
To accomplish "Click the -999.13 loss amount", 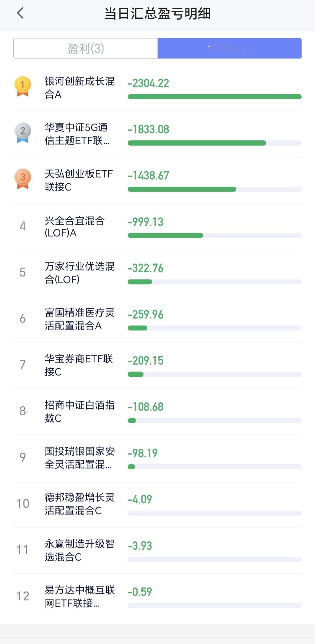I will 146,222.
